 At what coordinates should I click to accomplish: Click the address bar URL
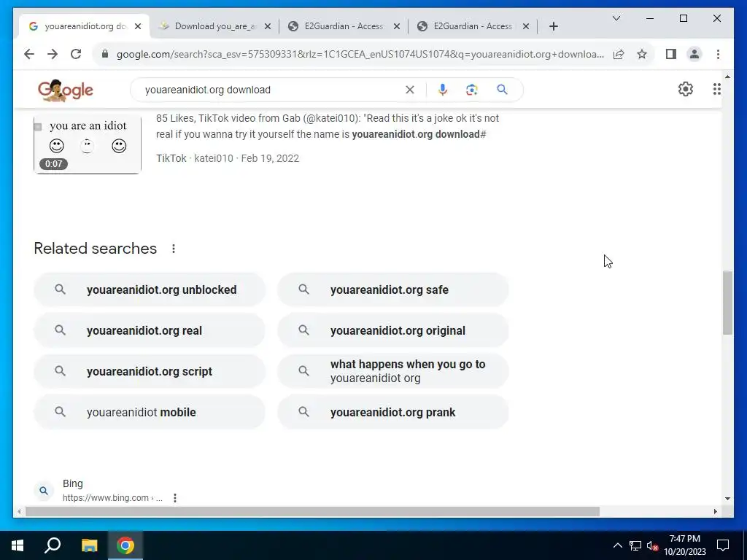pos(360,54)
